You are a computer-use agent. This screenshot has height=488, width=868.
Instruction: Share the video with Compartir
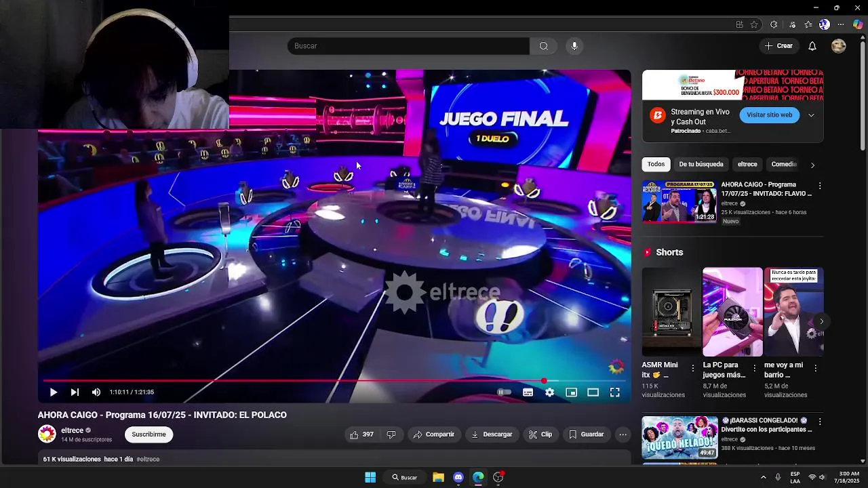[434, 434]
